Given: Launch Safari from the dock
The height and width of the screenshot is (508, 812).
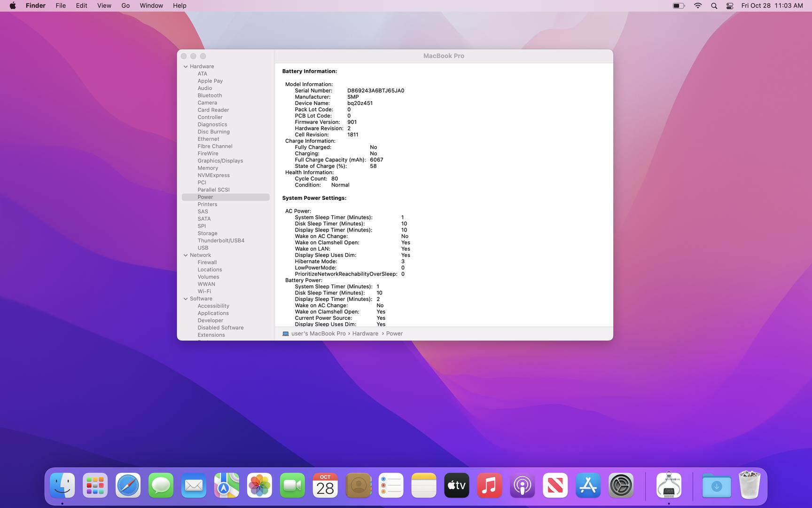Looking at the screenshot, I should (x=128, y=485).
